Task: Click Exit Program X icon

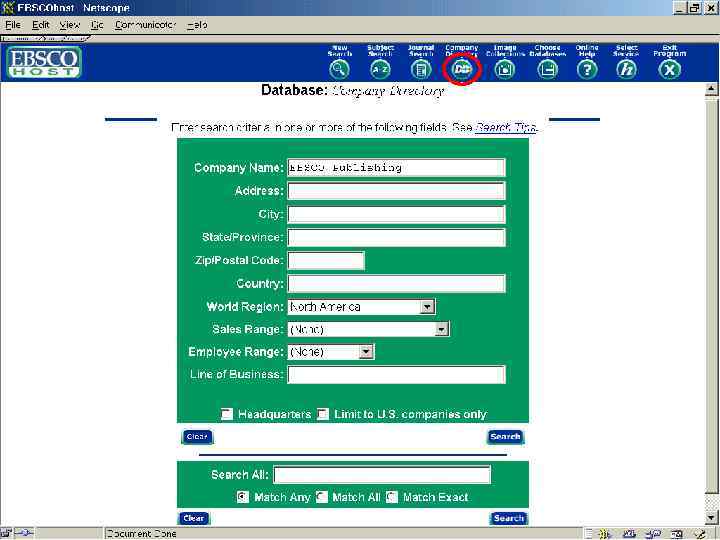Action: pyautogui.click(x=669, y=69)
